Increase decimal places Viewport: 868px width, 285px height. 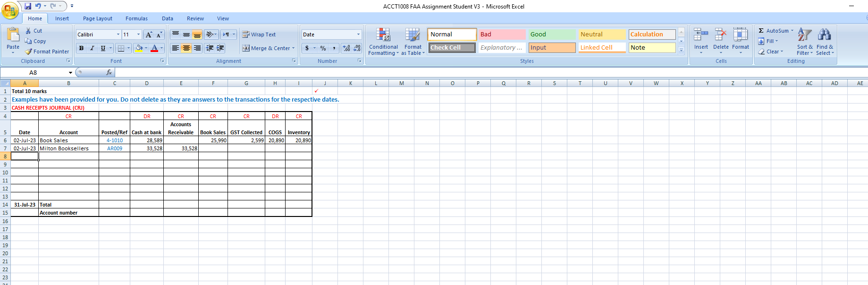[346, 48]
